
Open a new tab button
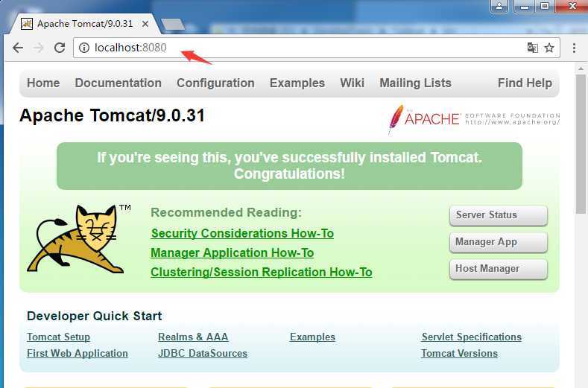point(173,25)
